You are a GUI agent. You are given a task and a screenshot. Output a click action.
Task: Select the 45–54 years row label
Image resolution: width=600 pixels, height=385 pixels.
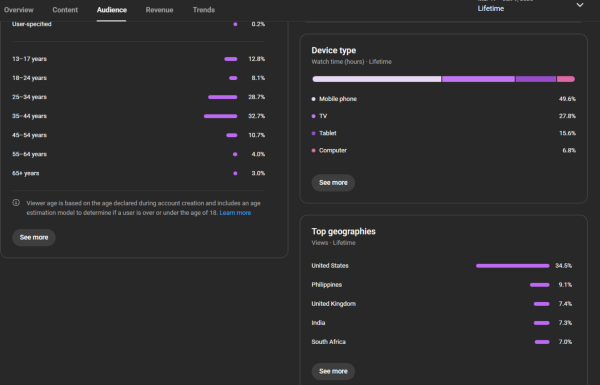[29, 135]
